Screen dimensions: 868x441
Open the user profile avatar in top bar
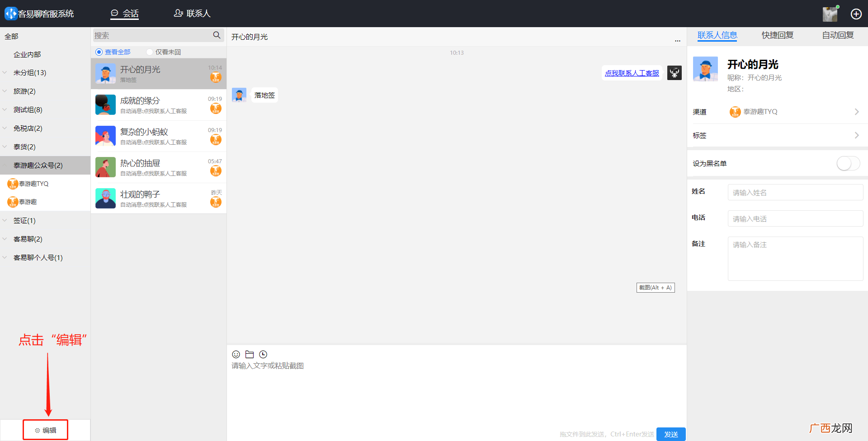(830, 14)
